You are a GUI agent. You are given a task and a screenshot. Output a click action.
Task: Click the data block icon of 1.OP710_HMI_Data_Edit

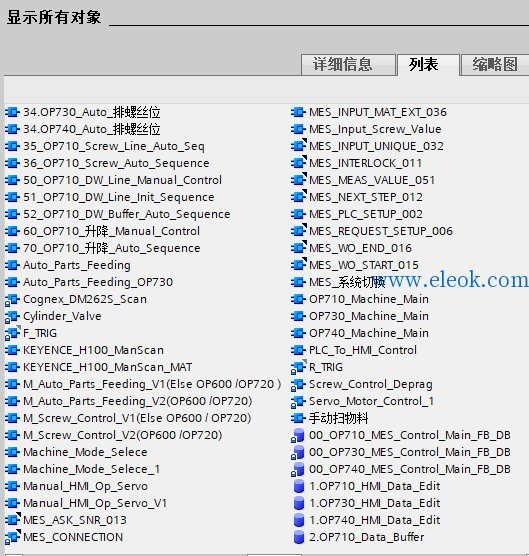299,486
